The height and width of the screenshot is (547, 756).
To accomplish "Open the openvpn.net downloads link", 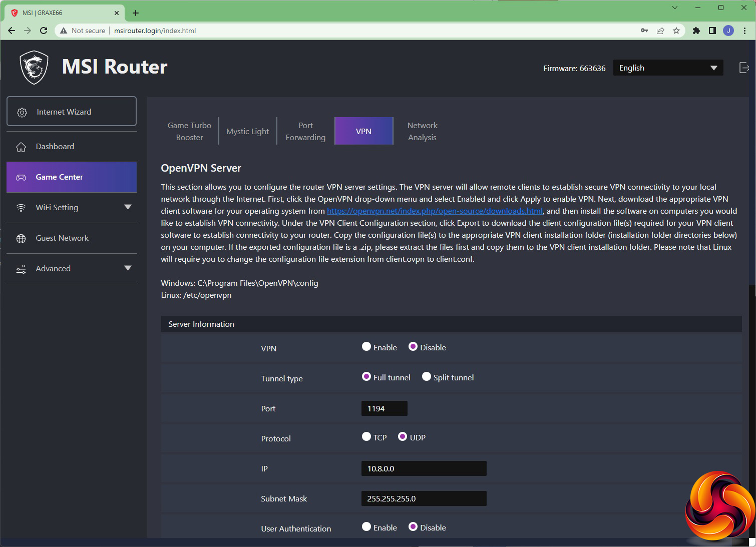I will 435,211.
